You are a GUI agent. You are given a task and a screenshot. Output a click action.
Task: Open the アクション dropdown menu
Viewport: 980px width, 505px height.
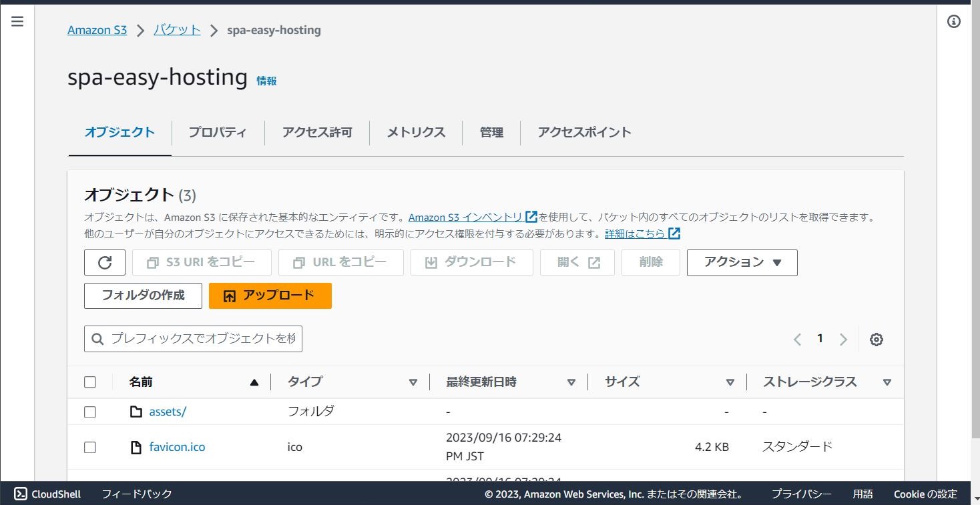[742, 262]
